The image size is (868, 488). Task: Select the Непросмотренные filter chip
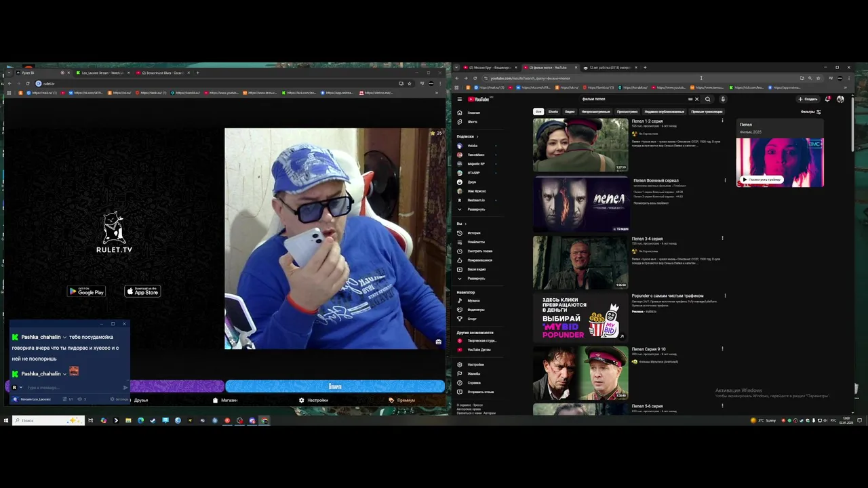click(x=595, y=112)
